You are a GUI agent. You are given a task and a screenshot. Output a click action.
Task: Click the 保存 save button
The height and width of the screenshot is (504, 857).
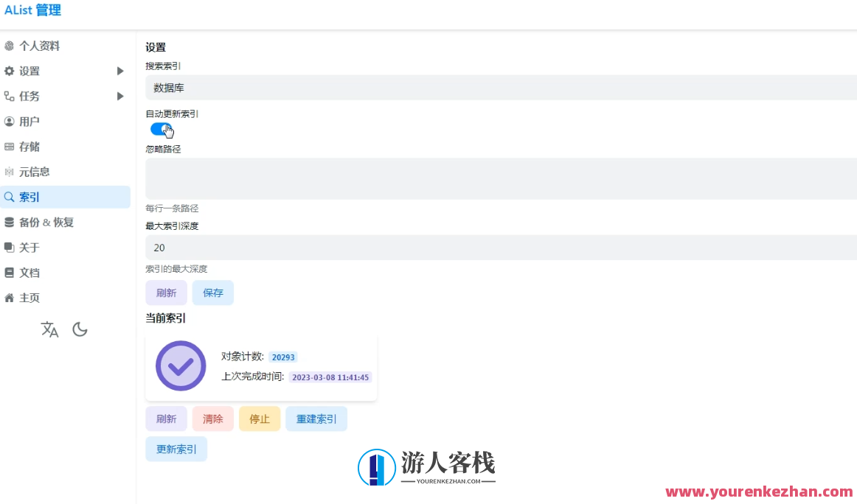pos(212,293)
